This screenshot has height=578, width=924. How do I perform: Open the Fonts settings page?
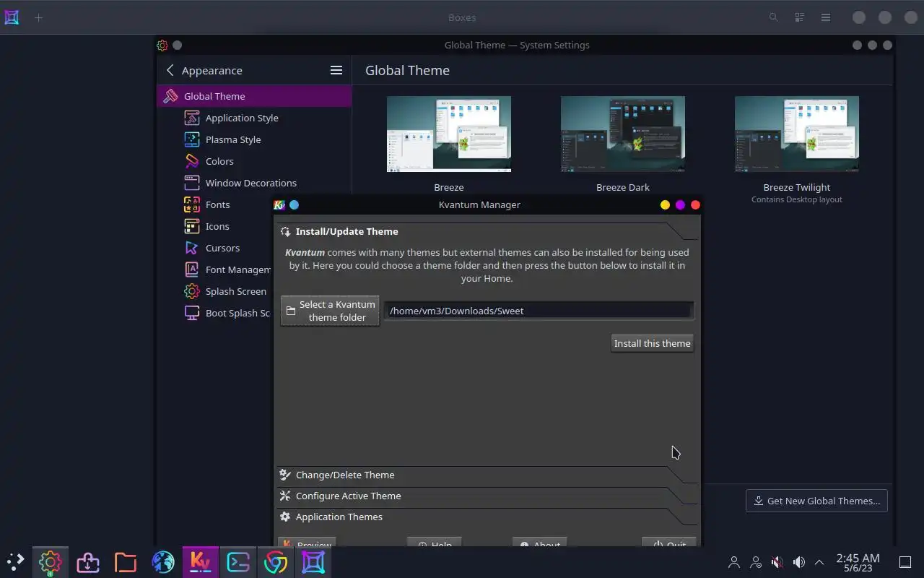tap(217, 204)
